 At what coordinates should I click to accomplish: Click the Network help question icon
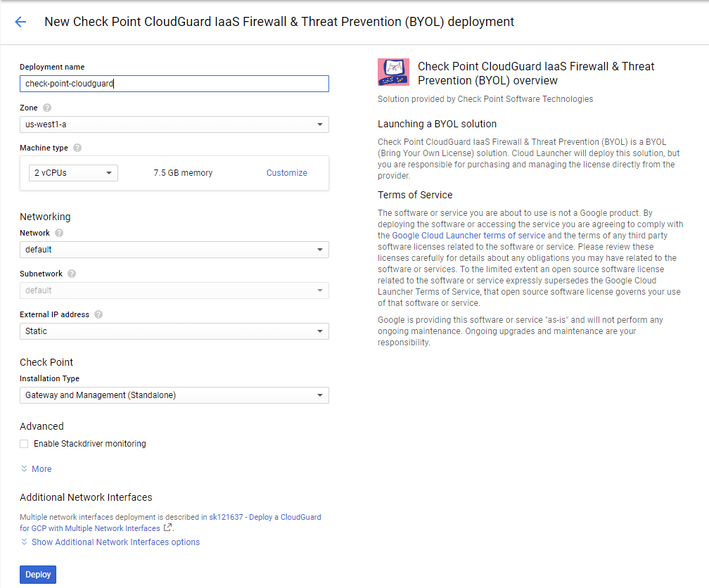tap(59, 233)
